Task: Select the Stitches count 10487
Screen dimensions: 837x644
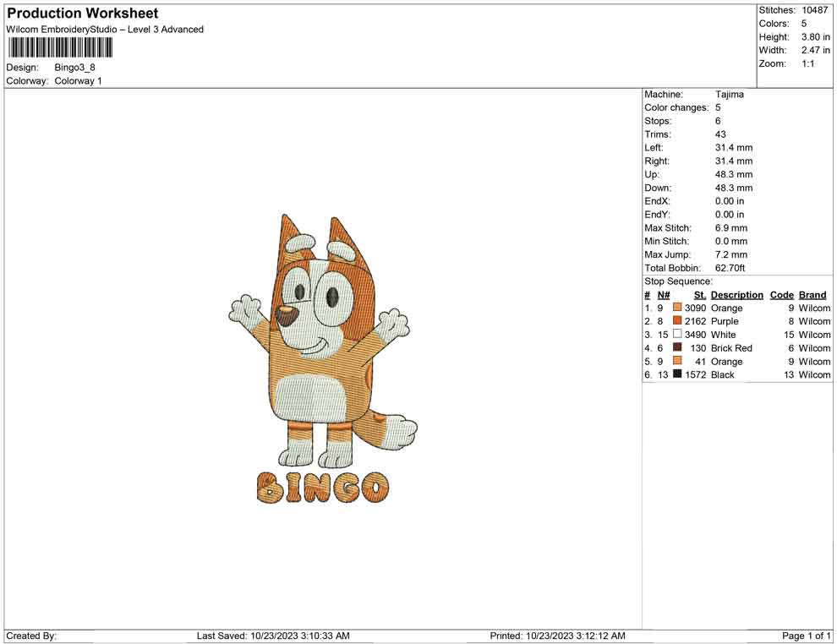Action: coord(814,10)
